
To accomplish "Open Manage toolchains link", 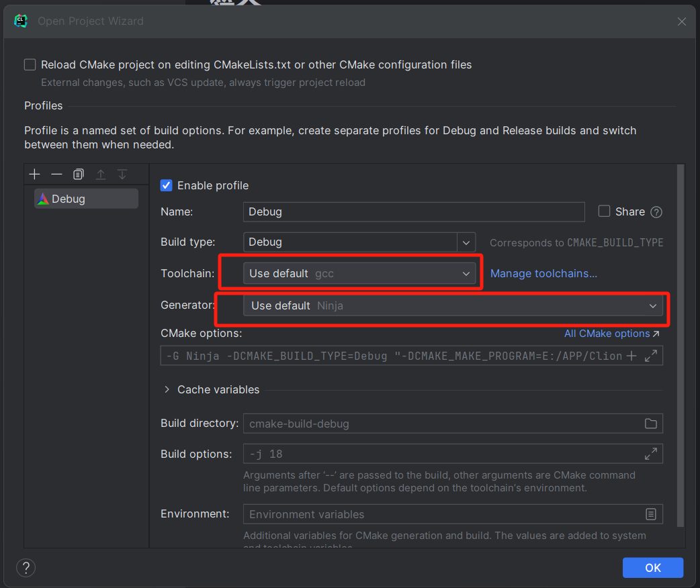I will click(x=543, y=273).
